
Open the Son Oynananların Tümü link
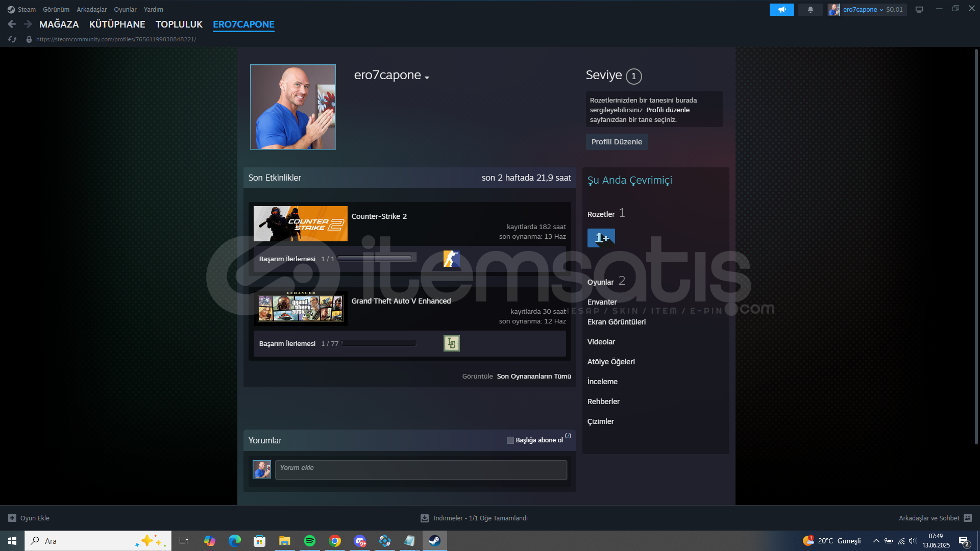pos(534,377)
